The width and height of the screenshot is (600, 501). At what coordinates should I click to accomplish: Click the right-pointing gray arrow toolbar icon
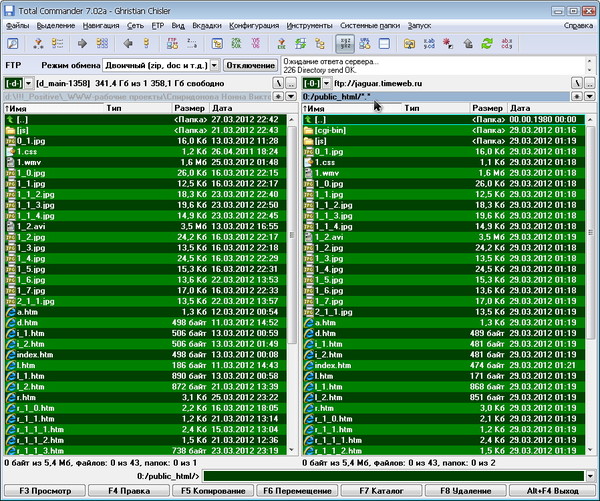pos(82,43)
